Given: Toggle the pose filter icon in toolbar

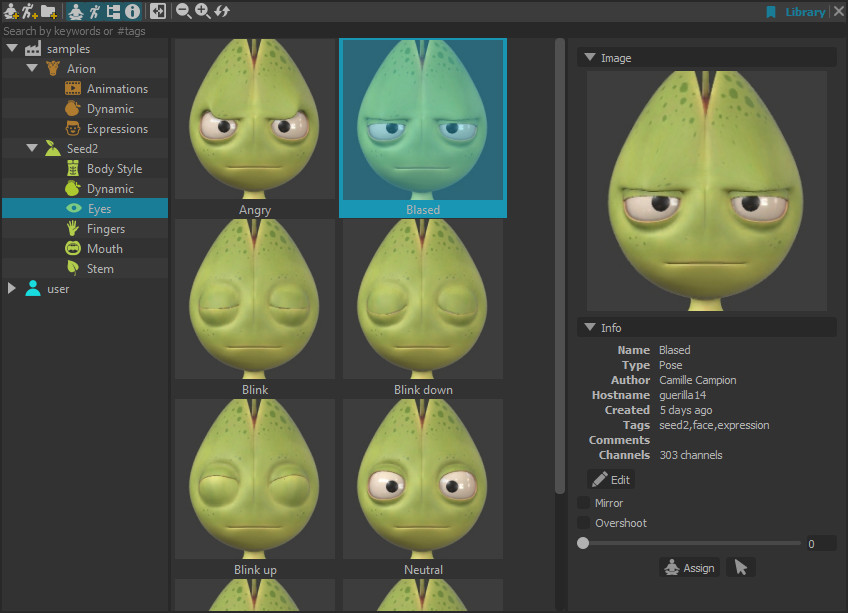Looking at the screenshot, I should (76, 12).
